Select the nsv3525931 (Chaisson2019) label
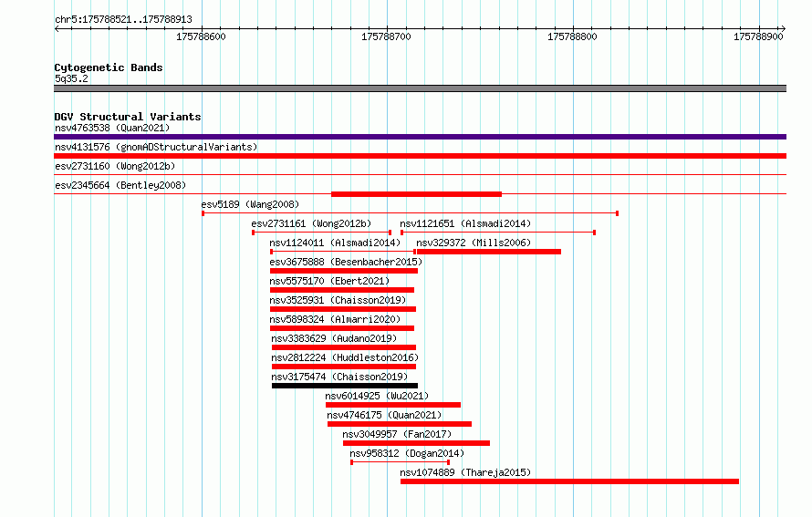 tap(338, 300)
